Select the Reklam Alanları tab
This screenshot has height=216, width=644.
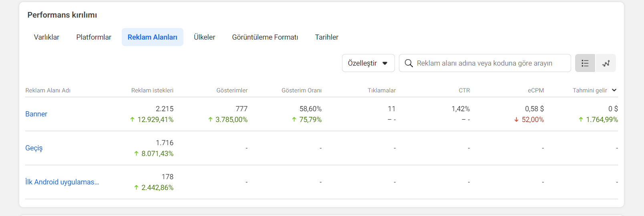pos(153,37)
